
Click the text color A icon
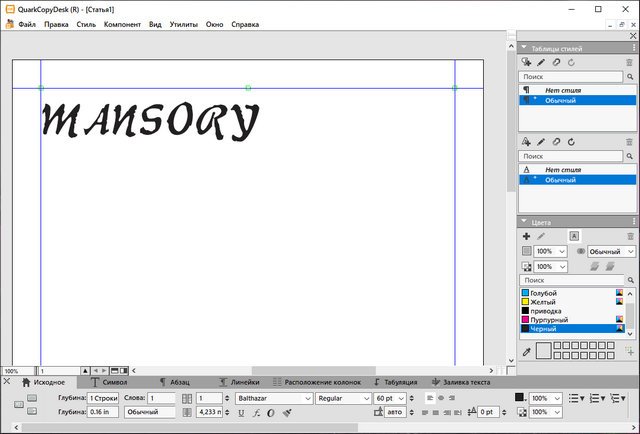(x=574, y=236)
